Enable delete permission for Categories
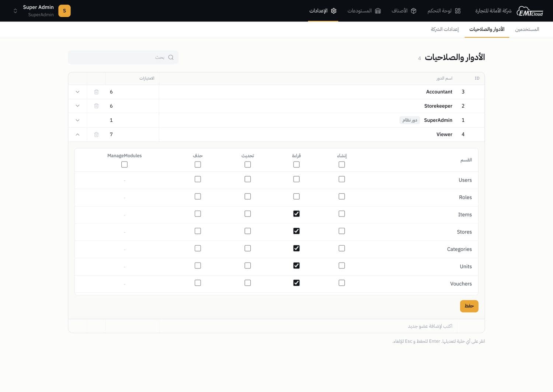 point(198,248)
